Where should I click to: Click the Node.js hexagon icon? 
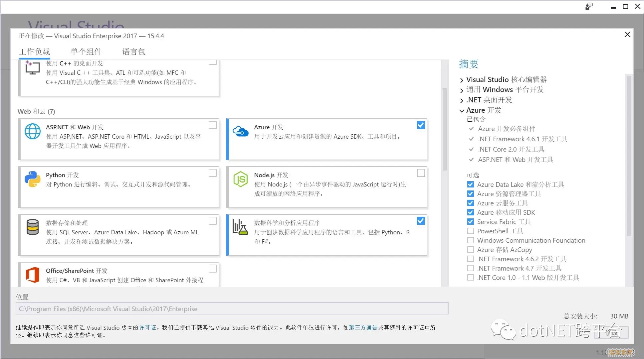tap(240, 179)
